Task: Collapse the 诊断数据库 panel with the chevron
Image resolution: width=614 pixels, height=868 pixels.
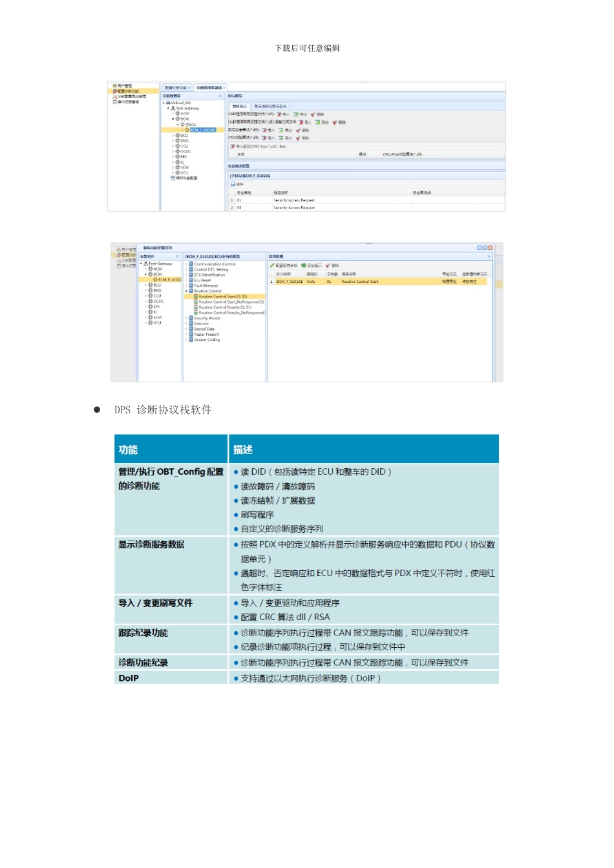Action: point(220,96)
